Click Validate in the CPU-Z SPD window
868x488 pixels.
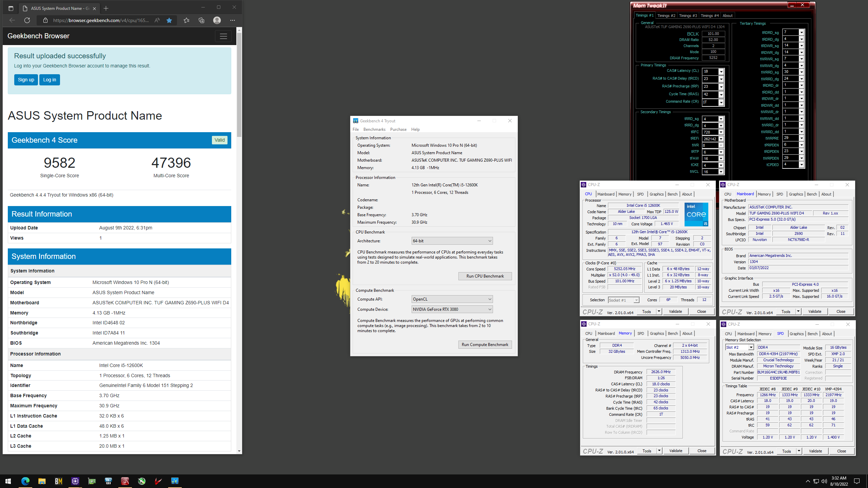pyautogui.click(x=815, y=451)
